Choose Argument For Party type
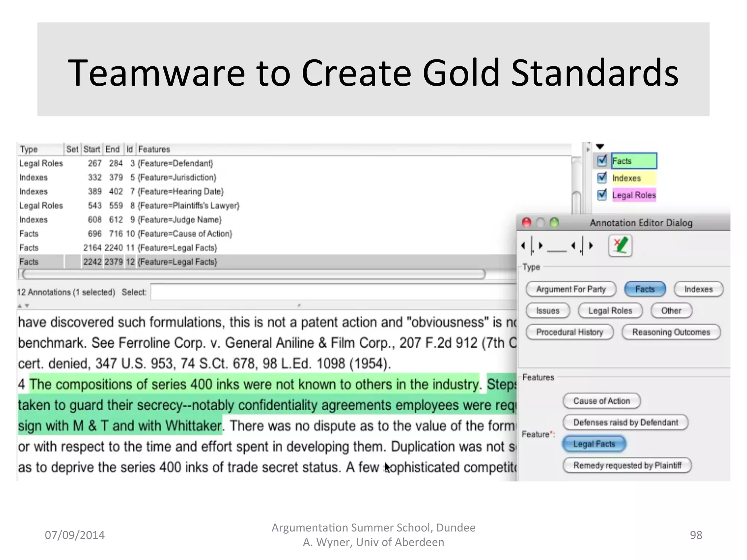The image size is (747, 560). pos(571,289)
